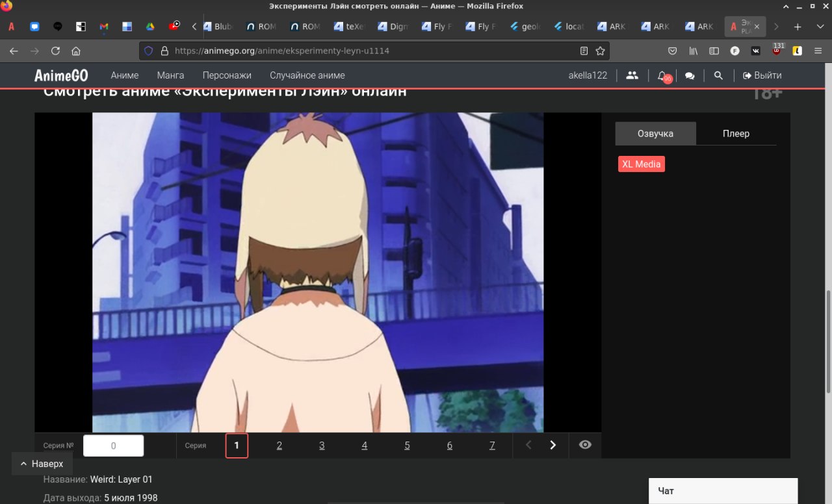
Task: Open the Firefox application menu
Action: (818, 51)
